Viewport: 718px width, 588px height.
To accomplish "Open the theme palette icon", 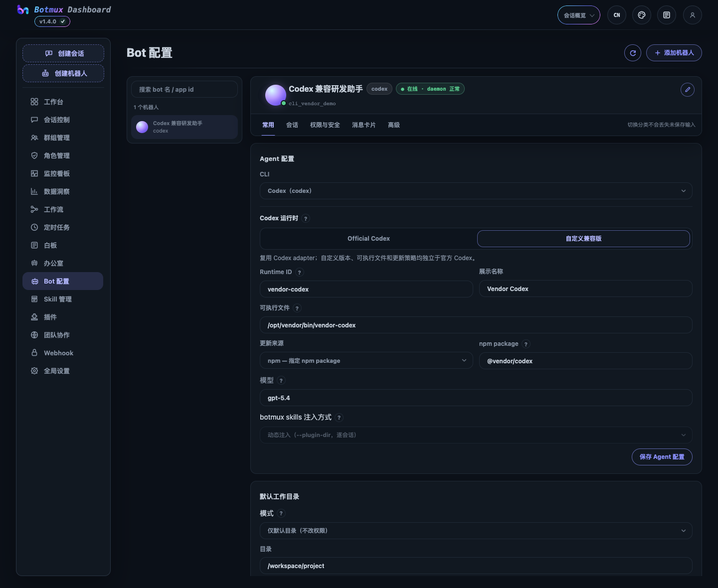I will coord(642,15).
